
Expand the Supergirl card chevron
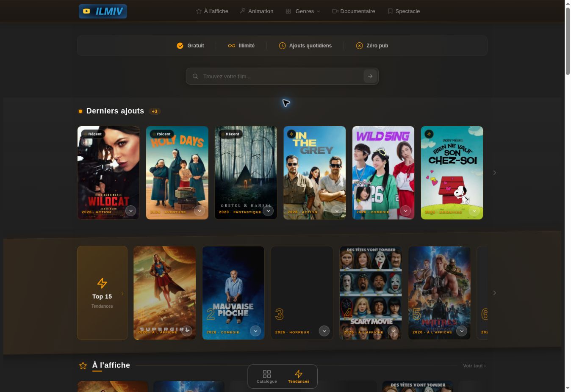pos(187,331)
